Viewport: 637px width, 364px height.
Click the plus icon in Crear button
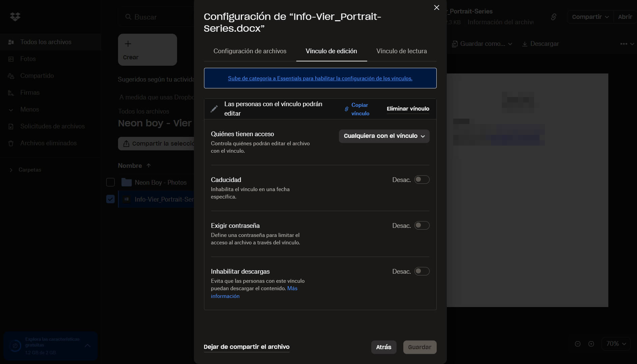(128, 44)
